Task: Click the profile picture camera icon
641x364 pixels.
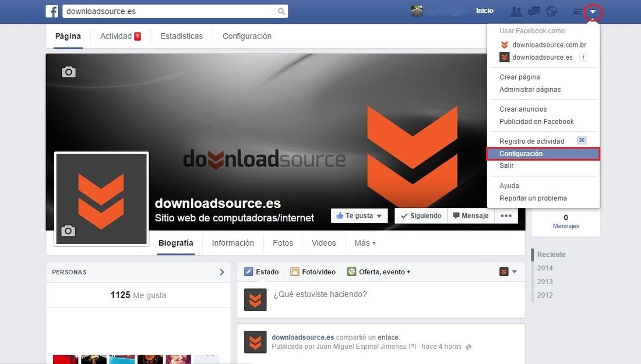Action: (x=68, y=231)
